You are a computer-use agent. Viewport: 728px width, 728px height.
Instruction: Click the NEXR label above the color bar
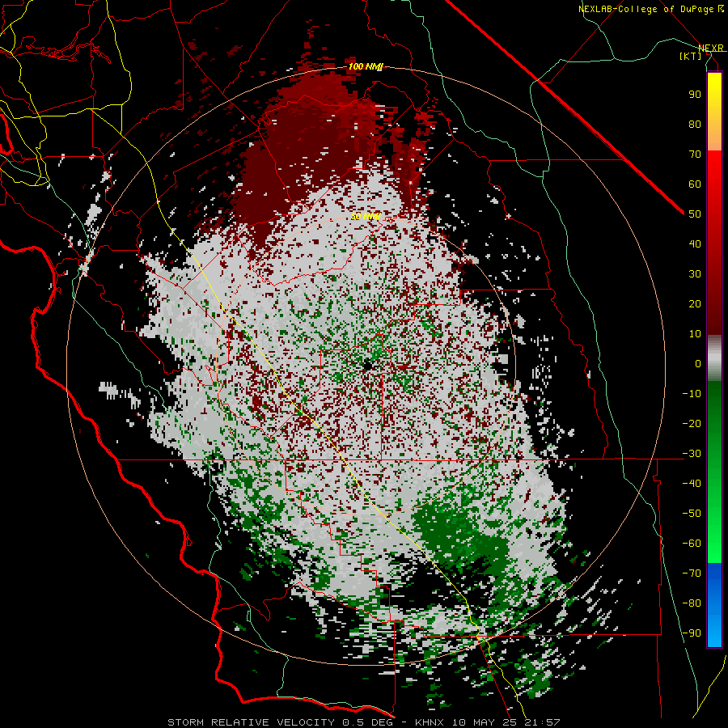coord(711,48)
